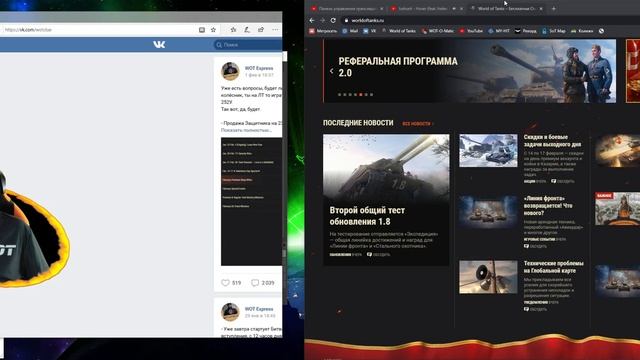Toggle reading view in Edge address bar
640x360 pixels.
tap(202, 30)
